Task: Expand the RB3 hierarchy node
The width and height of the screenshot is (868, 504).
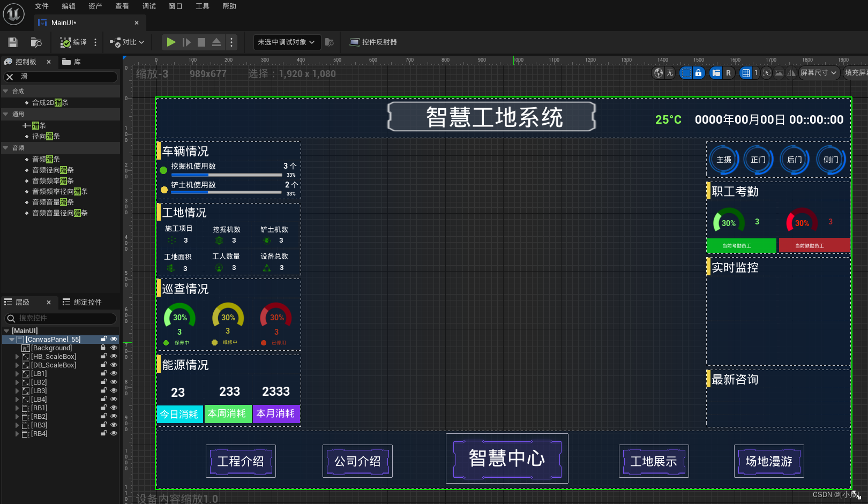Action: click(17, 425)
